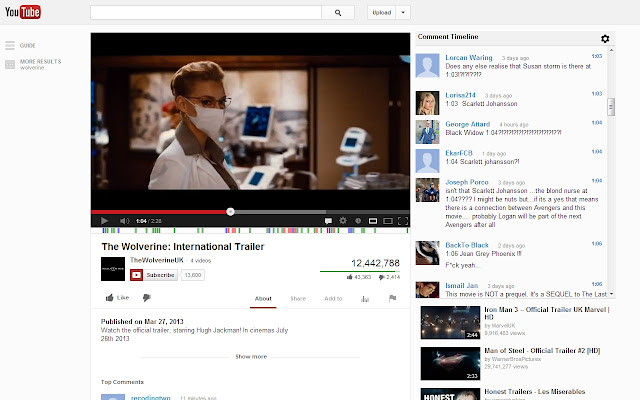Click the thumbs up Like button
This screenshot has height=400, width=640.
point(117,298)
